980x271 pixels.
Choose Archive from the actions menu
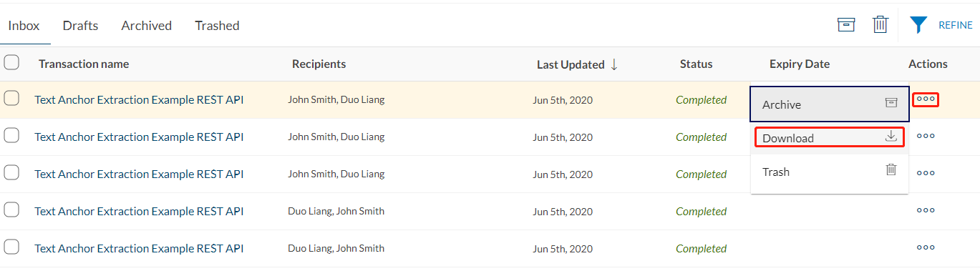pyautogui.click(x=830, y=104)
